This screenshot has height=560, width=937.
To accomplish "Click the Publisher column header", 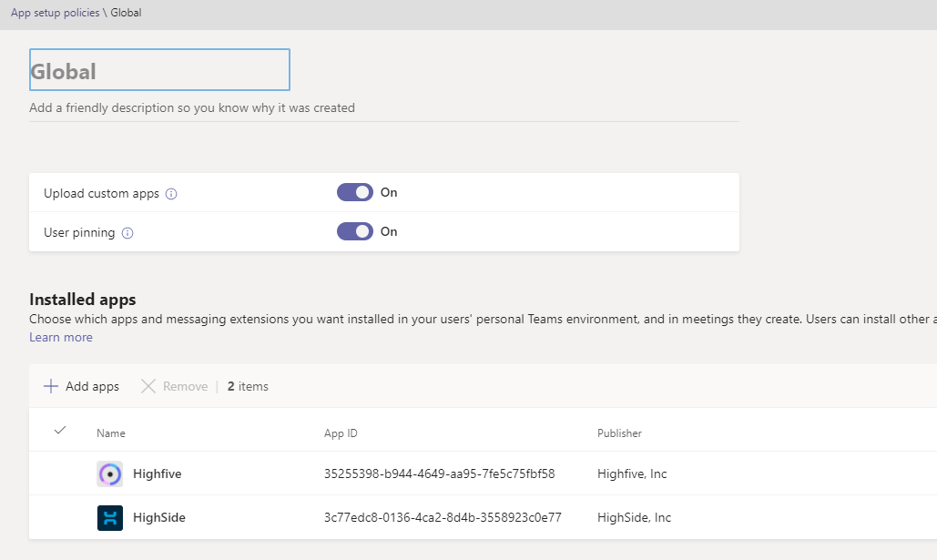I will pyautogui.click(x=619, y=433).
